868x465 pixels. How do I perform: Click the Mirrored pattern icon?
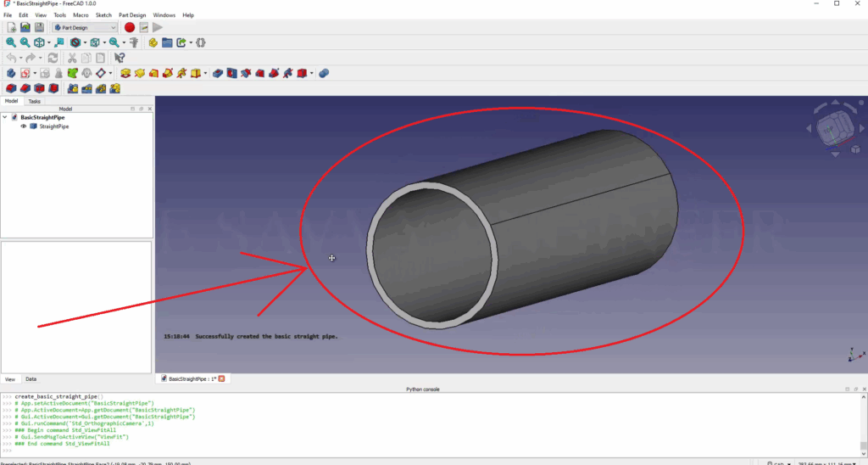point(73,89)
